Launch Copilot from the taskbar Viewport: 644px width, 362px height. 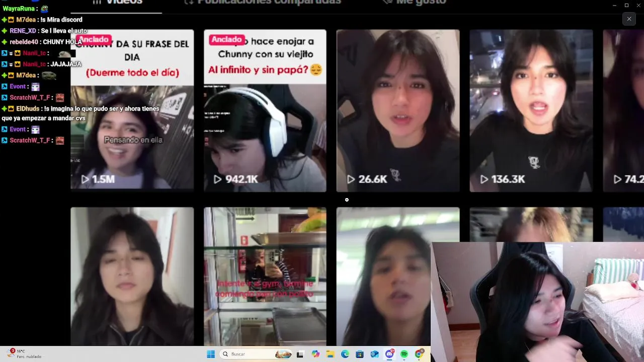pyautogui.click(x=315, y=354)
